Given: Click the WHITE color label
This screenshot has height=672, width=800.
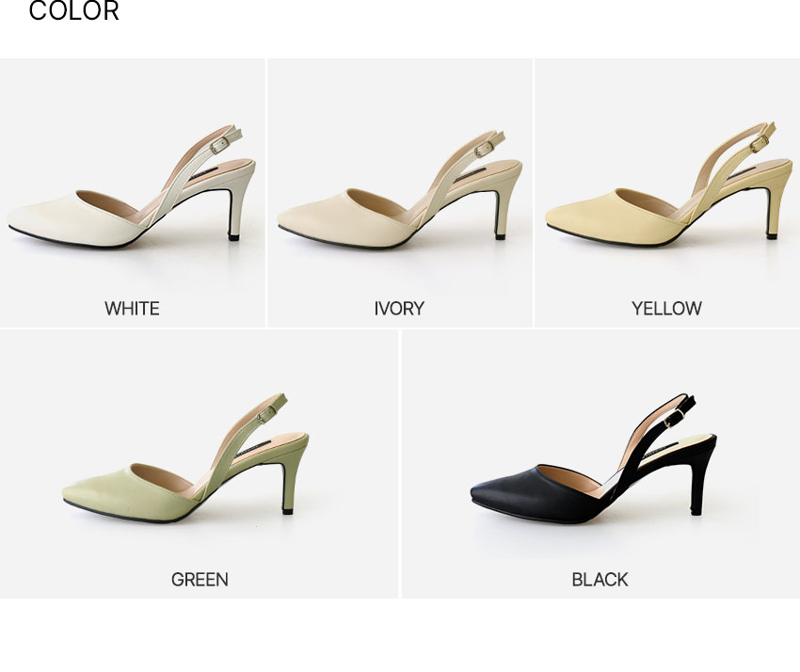Looking at the screenshot, I should tap(132, 309).
